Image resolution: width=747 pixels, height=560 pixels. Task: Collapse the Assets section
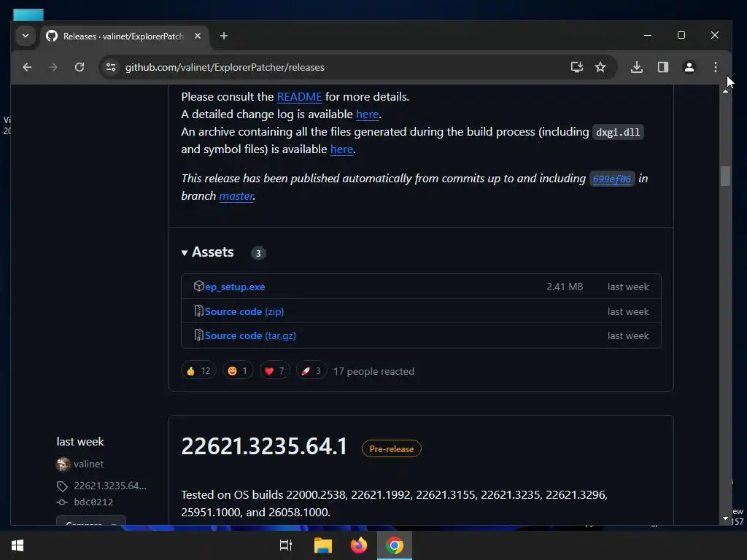[x=207, y=252]
